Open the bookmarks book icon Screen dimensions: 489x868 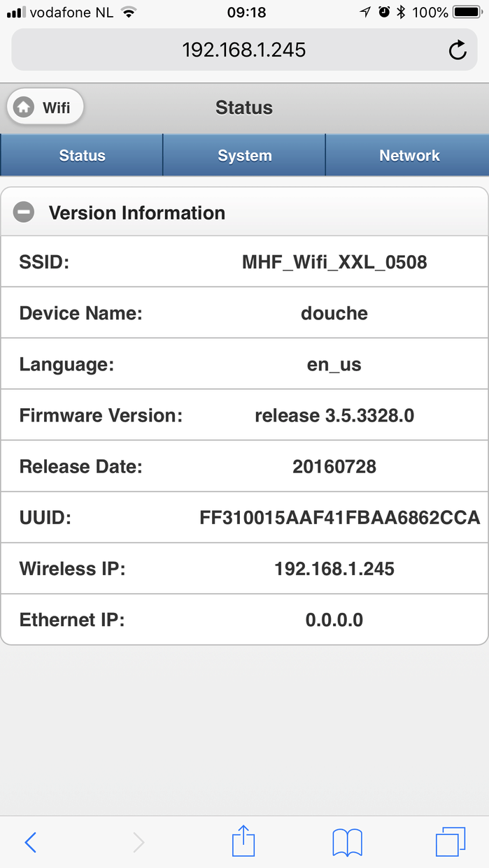click(347, 842)
